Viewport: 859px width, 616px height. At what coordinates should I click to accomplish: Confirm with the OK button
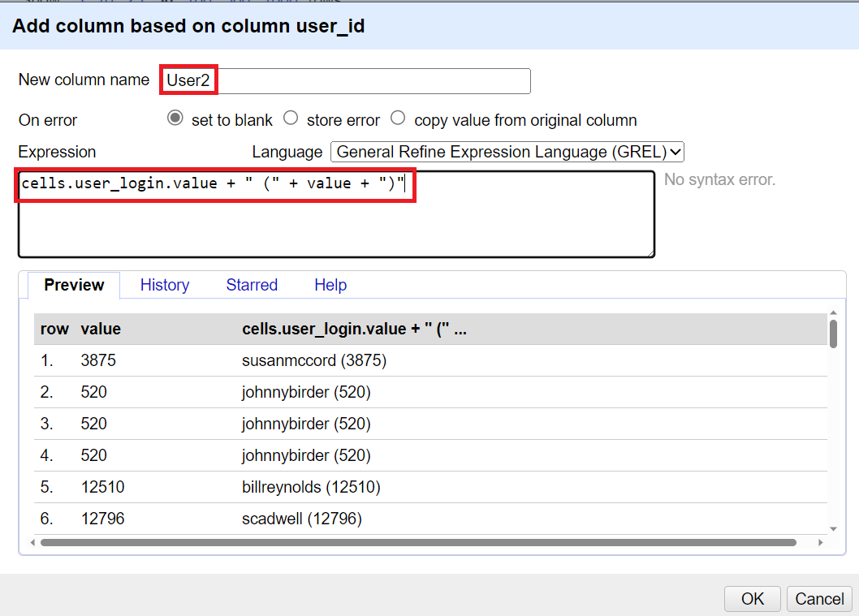[x=752, y=599]
